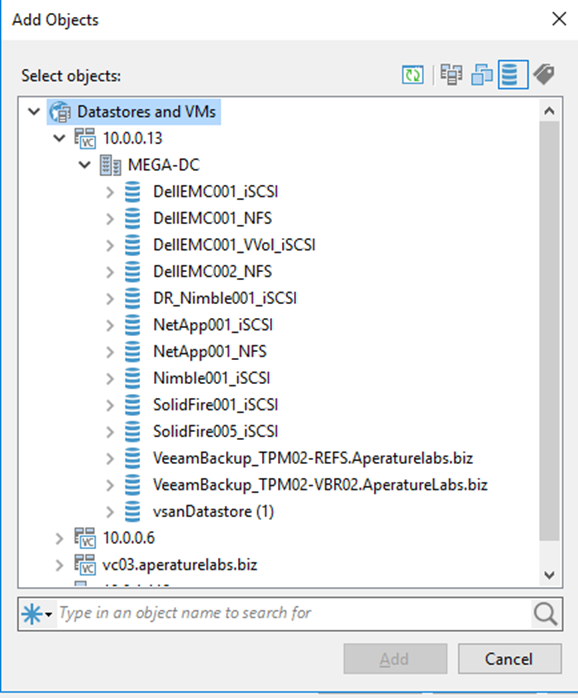Click the scrollbar down arrow
The height and width of the screenshot is (698, 578).
point(550,575)
